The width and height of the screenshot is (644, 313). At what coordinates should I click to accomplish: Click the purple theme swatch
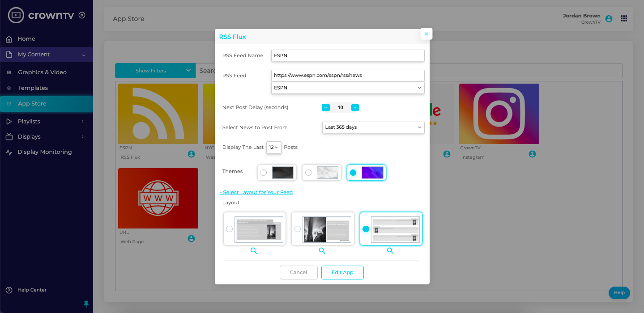[373, 173]
